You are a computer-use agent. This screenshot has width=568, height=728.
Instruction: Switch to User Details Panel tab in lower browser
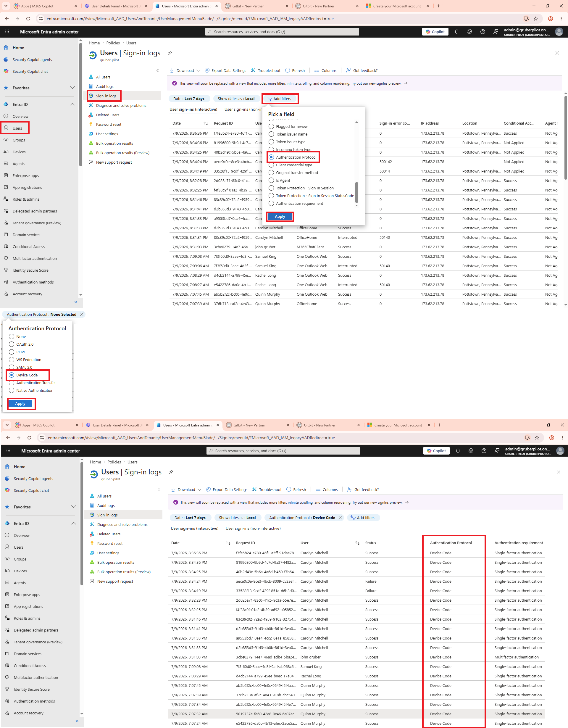116,425
